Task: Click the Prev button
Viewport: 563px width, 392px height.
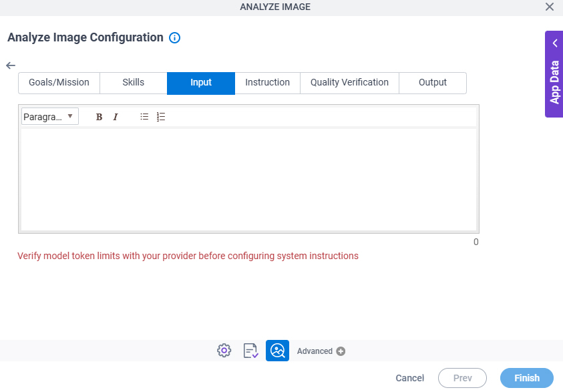Action: coord(462,378)
